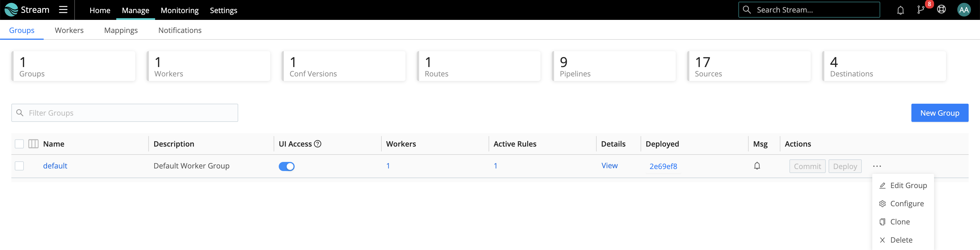Disable UI Access for the default group

(287, 166)
